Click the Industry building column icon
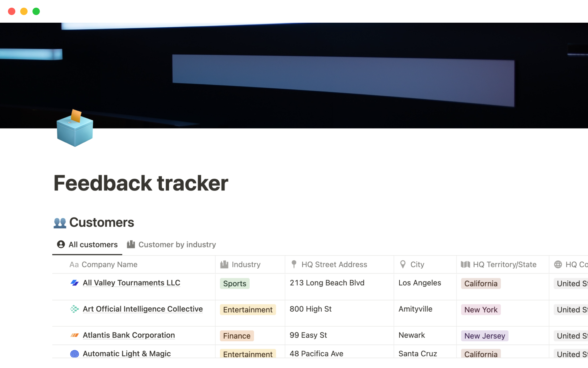588x368 pixels. [224, 264]
